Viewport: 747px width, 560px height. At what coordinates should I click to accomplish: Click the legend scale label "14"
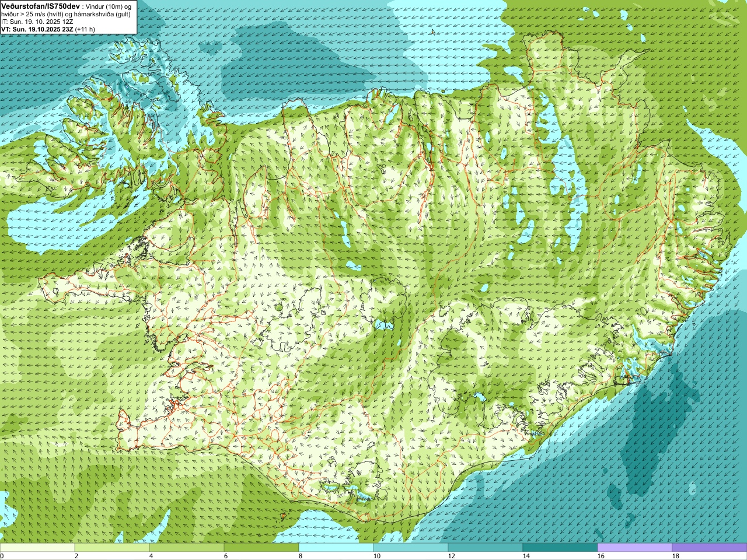coord(526,556)
